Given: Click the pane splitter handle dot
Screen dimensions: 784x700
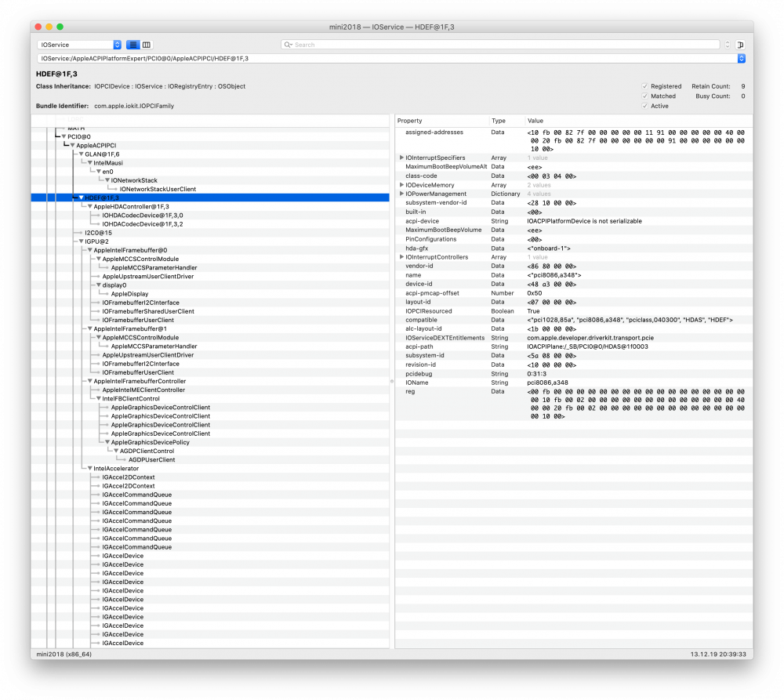Looking at the screenshot, I should tap(392, 381).
